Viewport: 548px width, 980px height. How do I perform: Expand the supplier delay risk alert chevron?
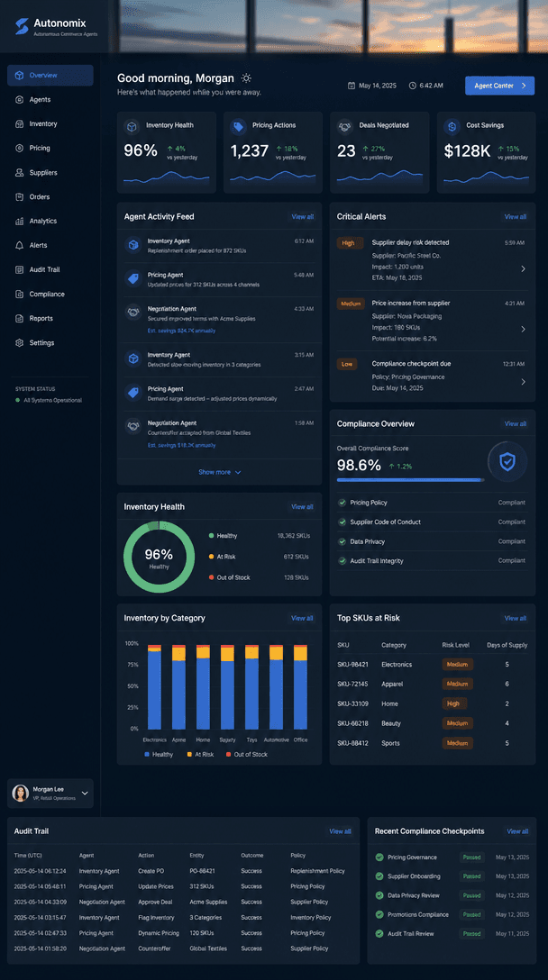pyautogui.click(x=523, y=268)
